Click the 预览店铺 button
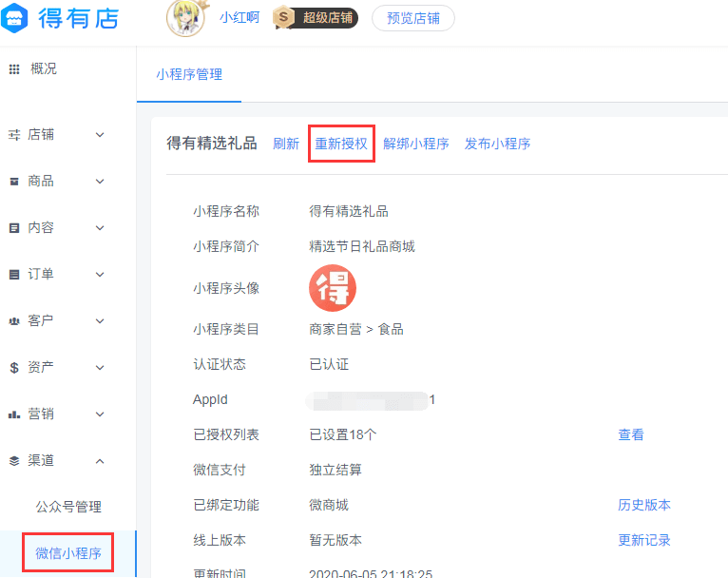728x578 pixels. click(x=413, y=18)
